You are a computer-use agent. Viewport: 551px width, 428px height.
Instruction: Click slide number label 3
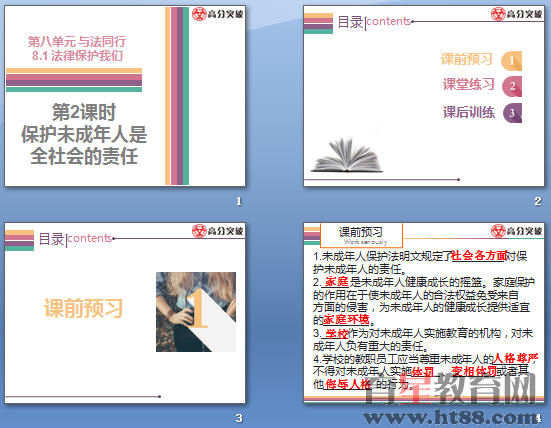pyautogui.click(x=239, y=418)
